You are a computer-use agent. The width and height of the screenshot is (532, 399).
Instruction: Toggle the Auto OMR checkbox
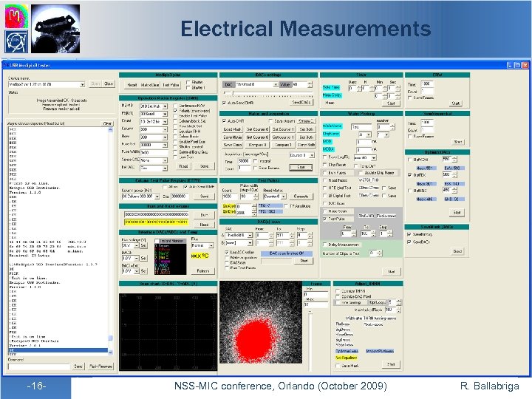click(x=225, y=120)
